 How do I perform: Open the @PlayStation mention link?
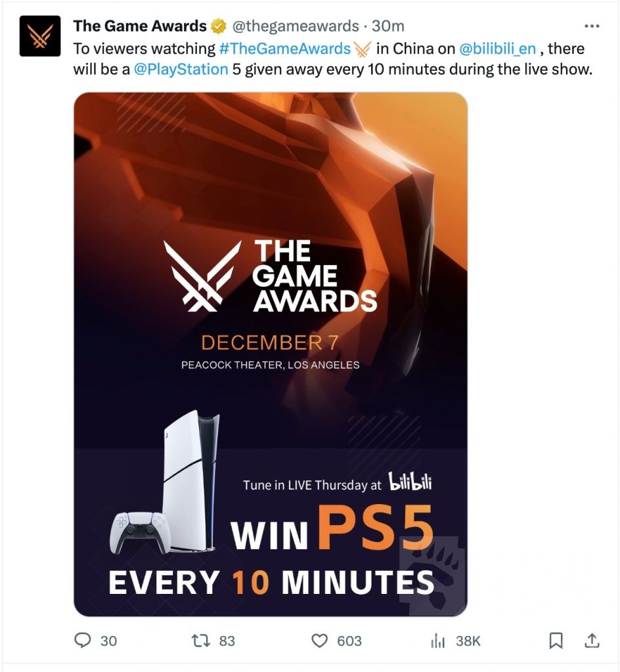click(181, 69)
